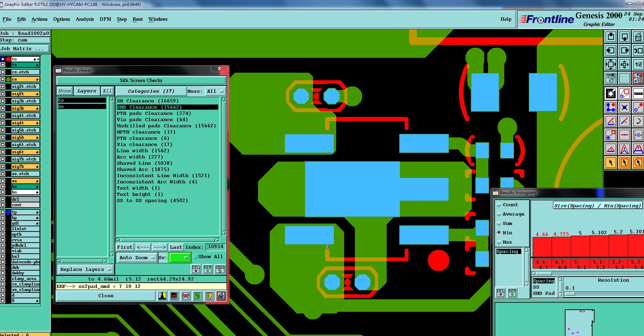Click the red pin icon next to Close
The width and height of the screenshot is (644, 336).
click(174, 296)
